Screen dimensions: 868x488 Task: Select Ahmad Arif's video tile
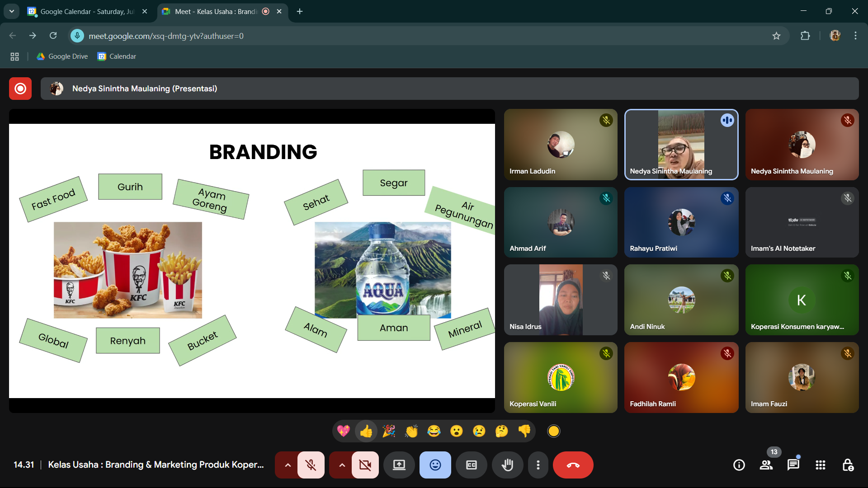tap(561, 222)
